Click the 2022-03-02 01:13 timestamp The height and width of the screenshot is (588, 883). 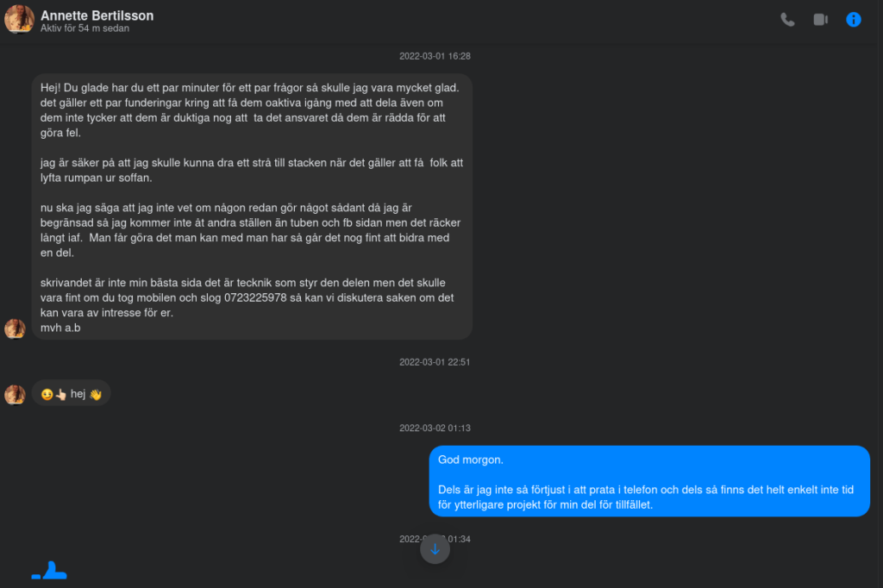click(435, 428)
